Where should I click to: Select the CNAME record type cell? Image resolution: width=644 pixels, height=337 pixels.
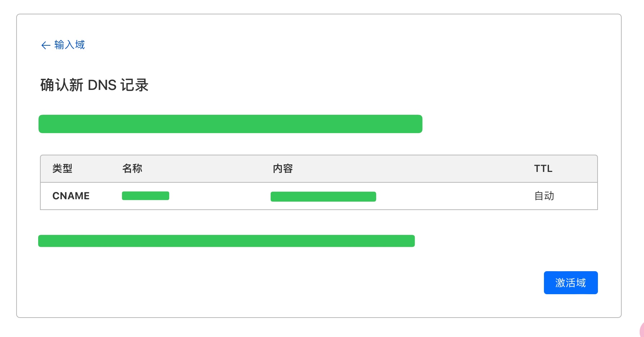(71, 196)
